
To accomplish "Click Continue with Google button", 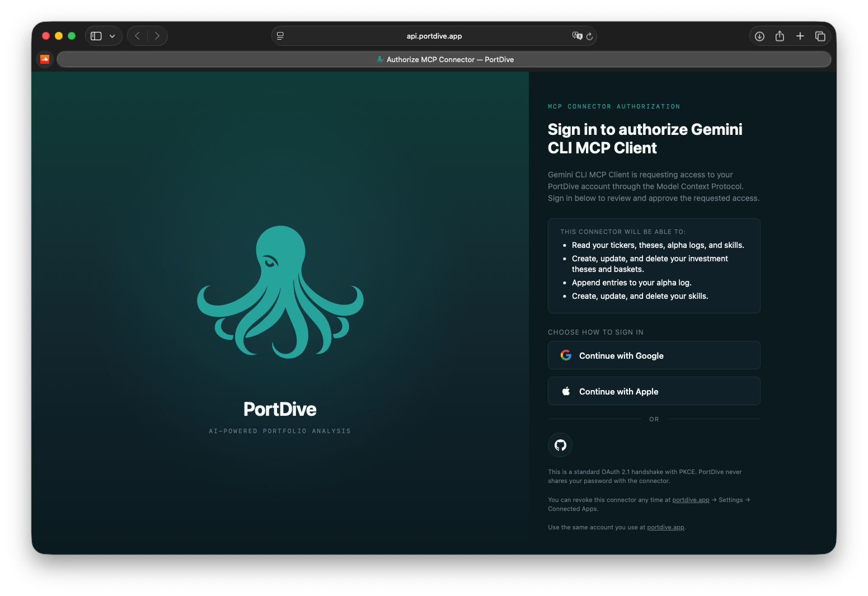I will pos(654,355).
